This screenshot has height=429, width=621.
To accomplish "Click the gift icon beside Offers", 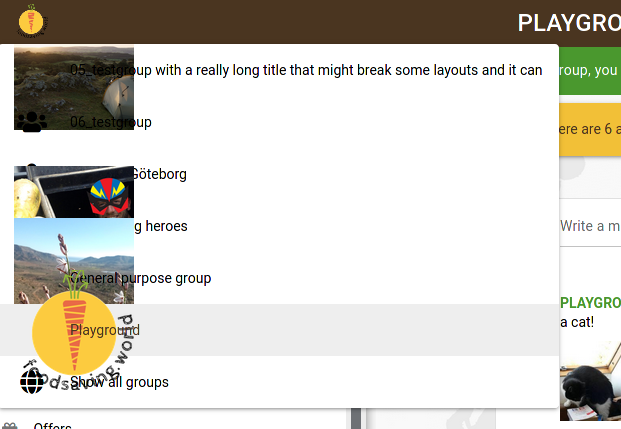I will (x=10, y=426).
